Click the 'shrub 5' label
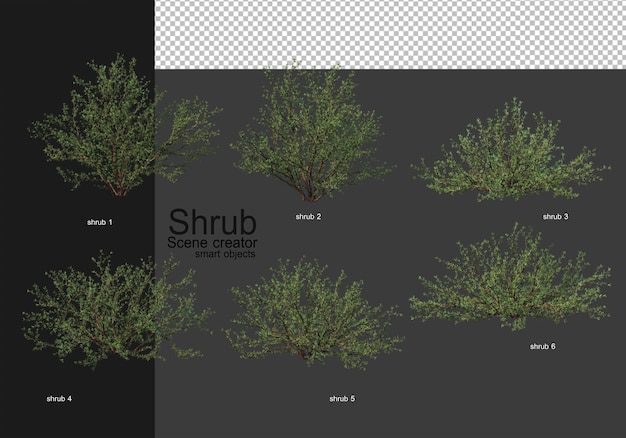 pyautogui.click(x=342, y=398)
